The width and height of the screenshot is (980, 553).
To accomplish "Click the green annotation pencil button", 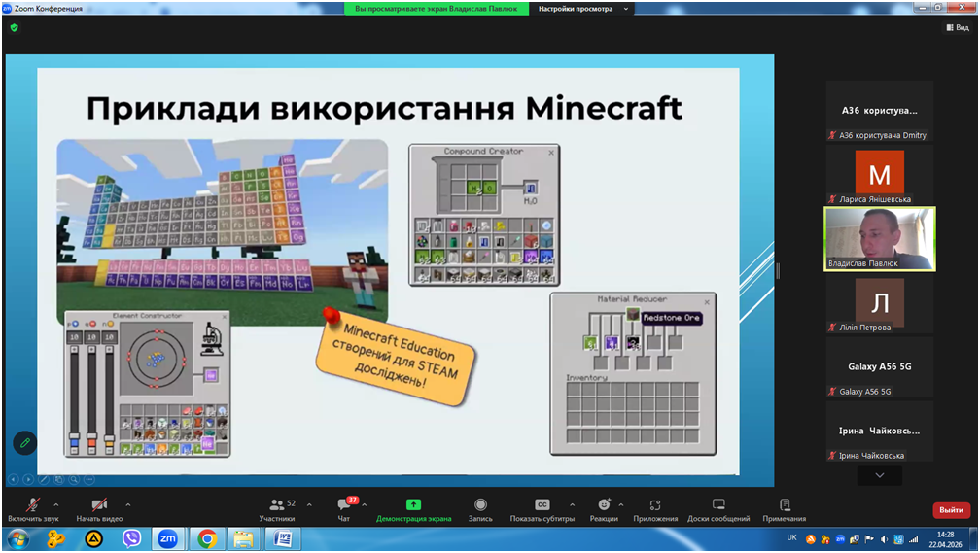I will click(x=25, y=442).
